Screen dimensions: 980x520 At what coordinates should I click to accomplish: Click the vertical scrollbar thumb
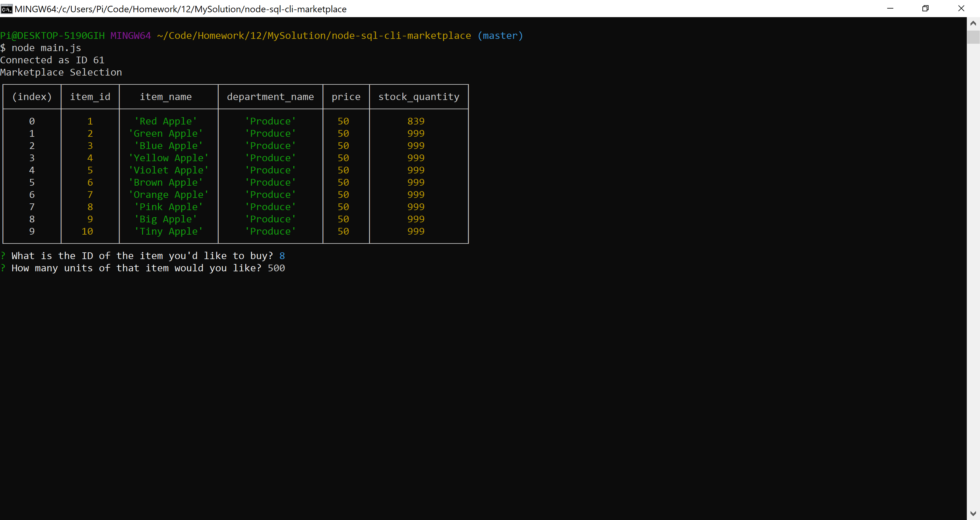click(973, 37)
